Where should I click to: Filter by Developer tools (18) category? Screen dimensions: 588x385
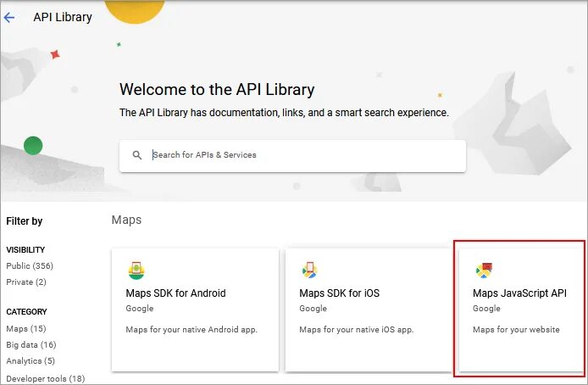tap(46, 378)
